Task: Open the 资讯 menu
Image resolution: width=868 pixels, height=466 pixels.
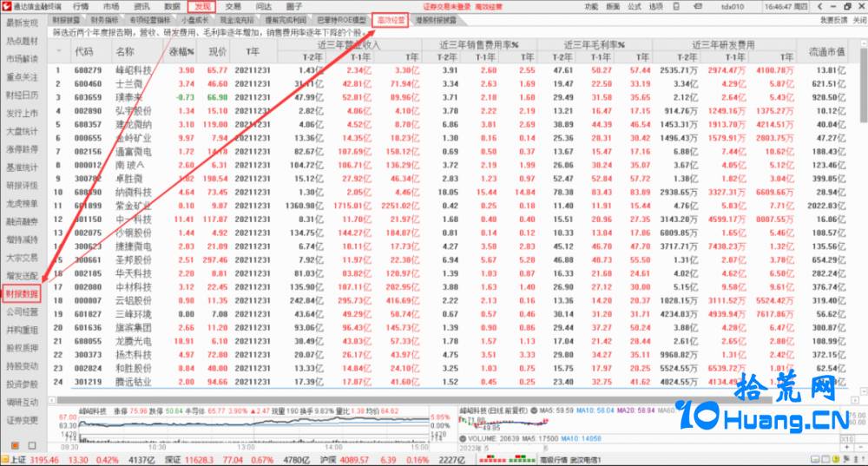Action: click(x=141, y=7)
